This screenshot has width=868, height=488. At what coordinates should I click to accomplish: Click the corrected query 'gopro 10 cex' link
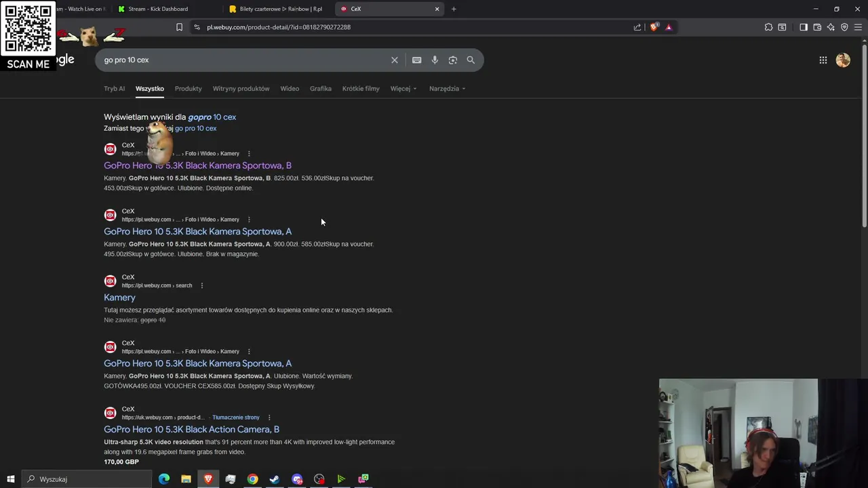212,117
